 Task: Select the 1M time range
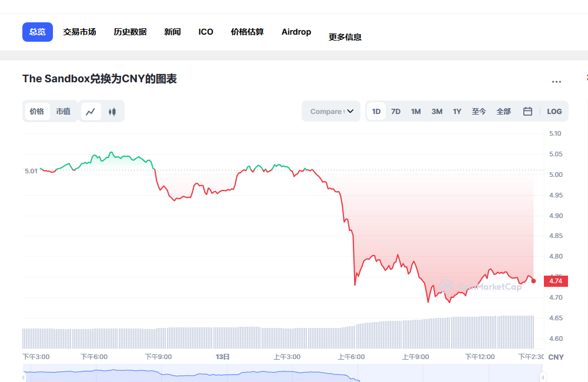pos(416,111)
